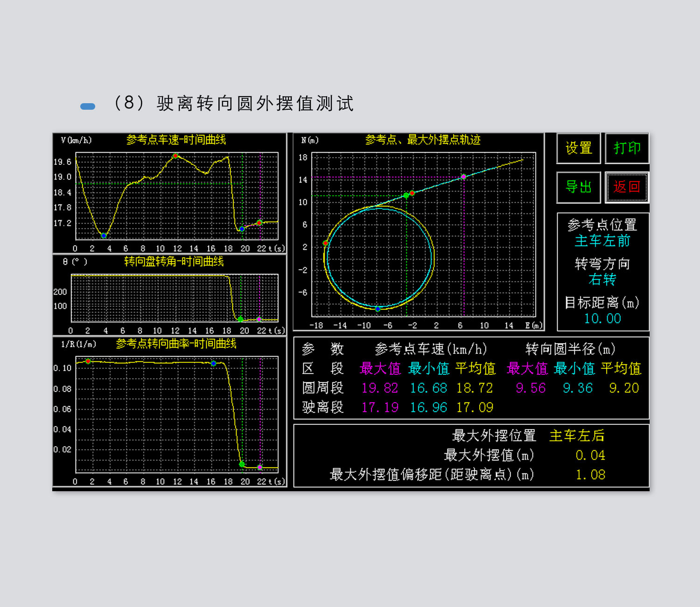
Task: Click circle segment max speed value 19.82
Action: tap(379, 388)
